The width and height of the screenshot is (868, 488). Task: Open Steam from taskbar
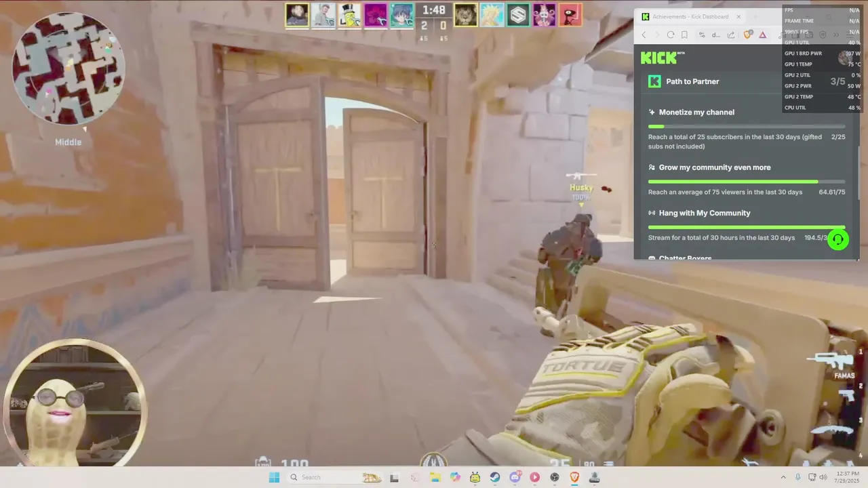tap(495, 477)
